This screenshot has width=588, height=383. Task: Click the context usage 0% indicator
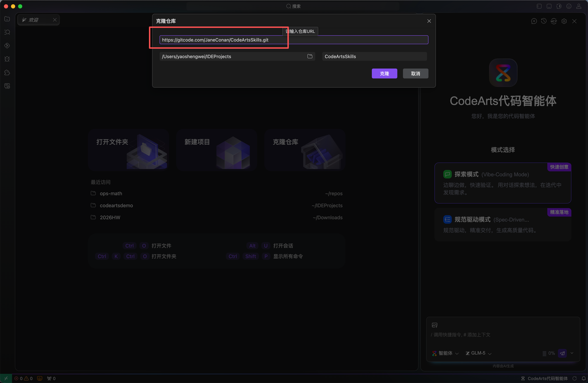[x=548, y=354]
